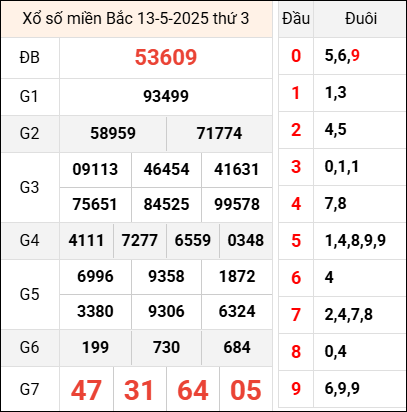The height and width of the screenshot is (412, 407).
Task: Select G3 number 09113
Action: [95, 169]
